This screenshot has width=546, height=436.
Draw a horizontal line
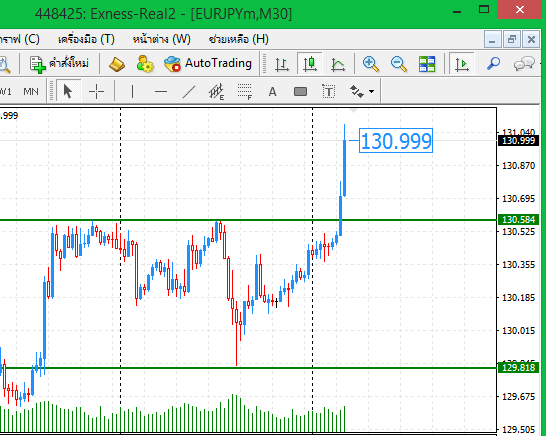pos(161,92)
